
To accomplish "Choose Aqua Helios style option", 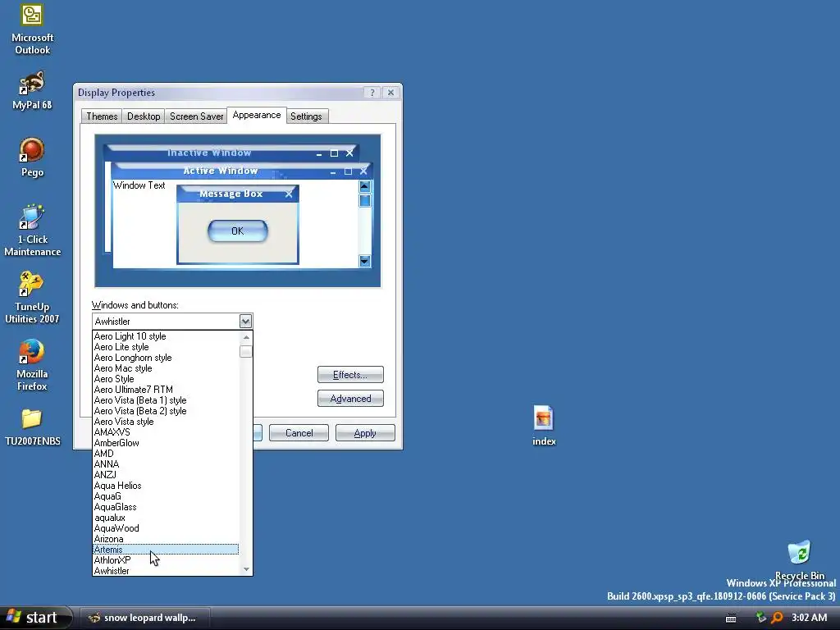I will point(166,486).
